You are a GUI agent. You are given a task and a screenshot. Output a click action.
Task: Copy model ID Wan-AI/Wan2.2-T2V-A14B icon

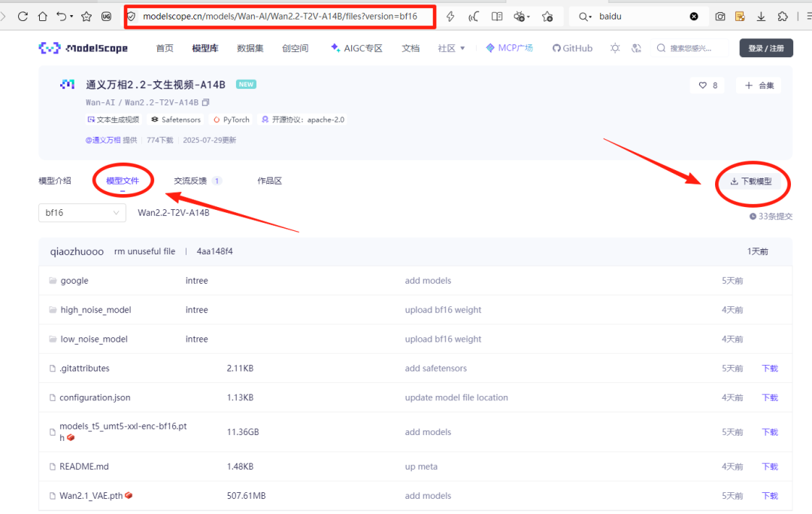[205, 102]
